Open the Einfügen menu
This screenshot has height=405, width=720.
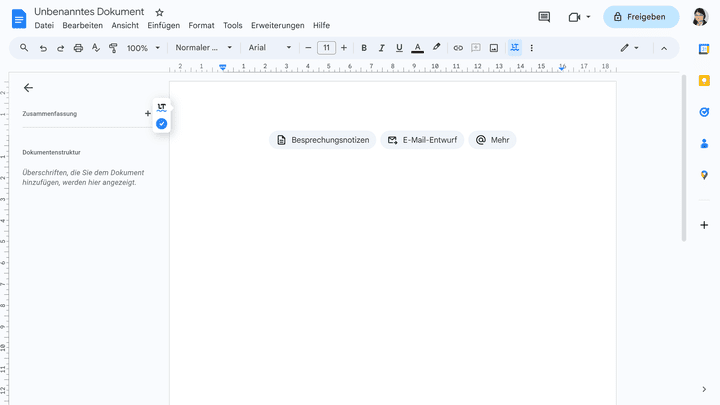[x=163, y=25]
